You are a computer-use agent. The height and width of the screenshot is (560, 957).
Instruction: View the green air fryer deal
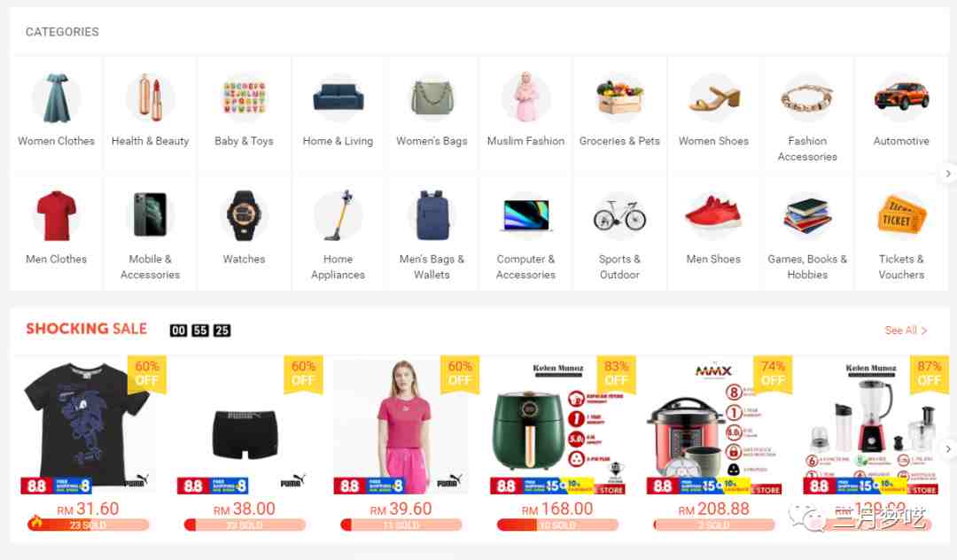(x=557, y=426)
